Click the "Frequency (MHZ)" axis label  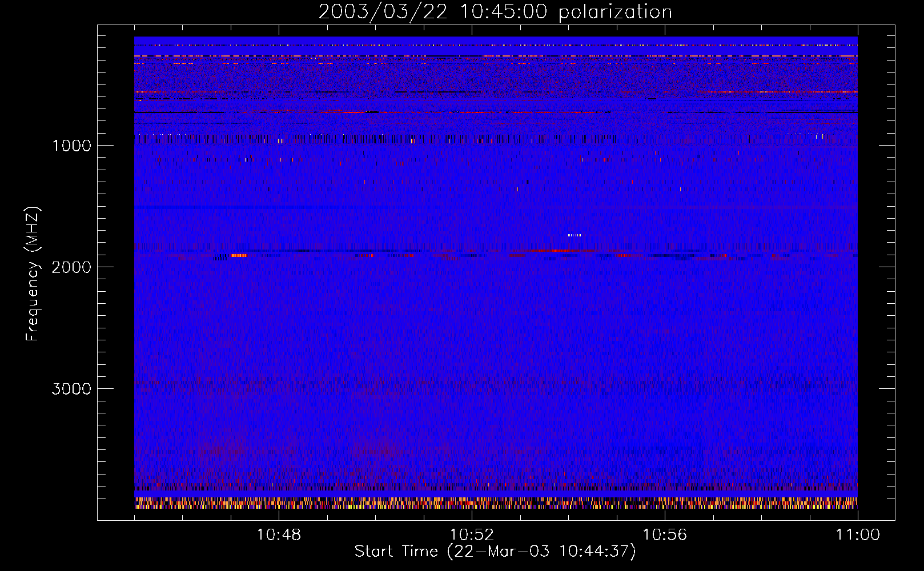[x=33, y=274]
